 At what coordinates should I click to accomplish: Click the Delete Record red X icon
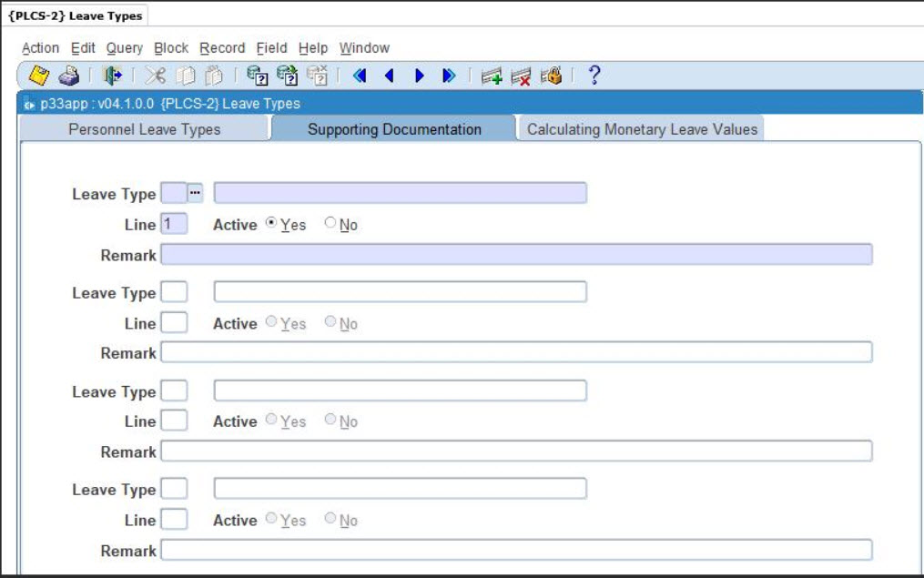coord(521,76)
